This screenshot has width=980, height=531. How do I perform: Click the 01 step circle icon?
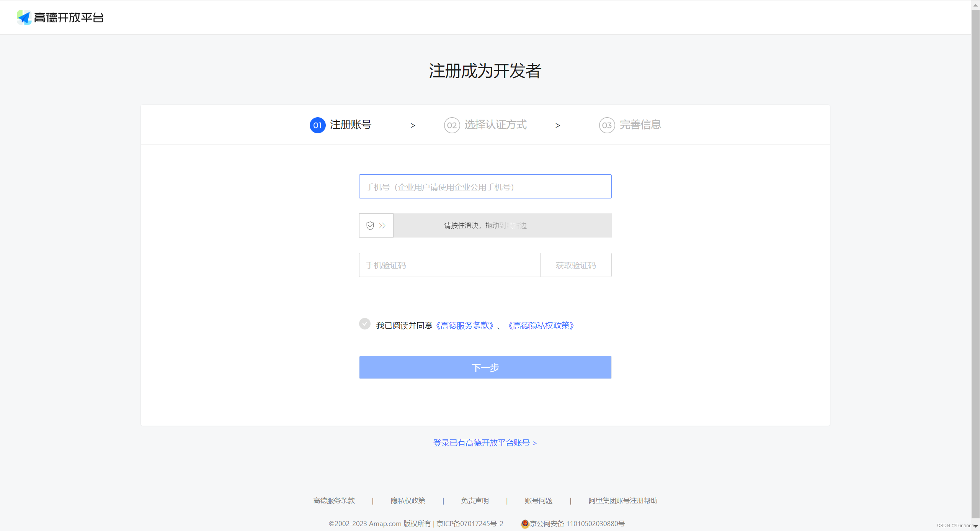317,125
